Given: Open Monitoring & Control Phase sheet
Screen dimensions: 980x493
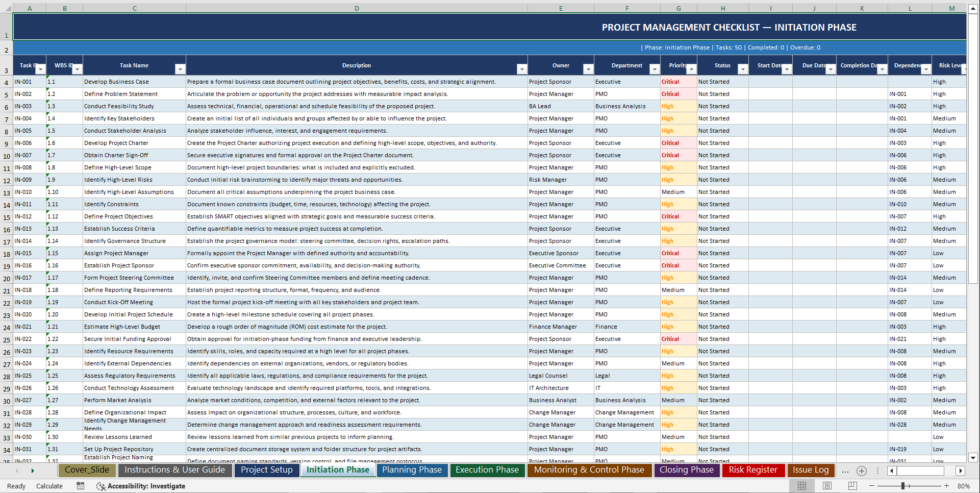Looking at the screenshot, I should pyautogui.click(x=589, y=470).
